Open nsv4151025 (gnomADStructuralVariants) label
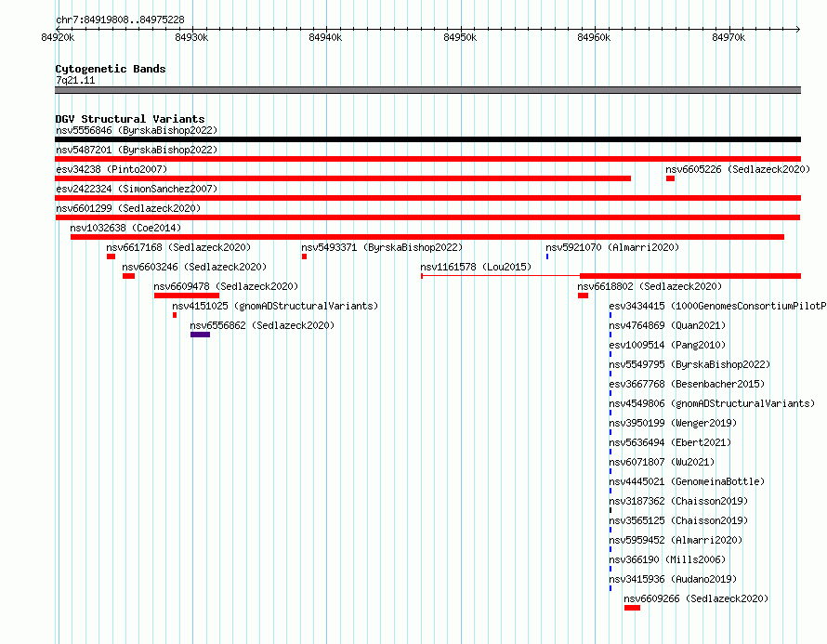 [275, 306]
